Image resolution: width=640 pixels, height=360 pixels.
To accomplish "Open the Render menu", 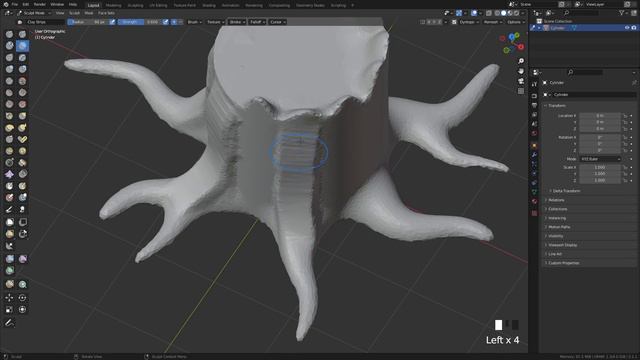I will click(x=40, y=4).
